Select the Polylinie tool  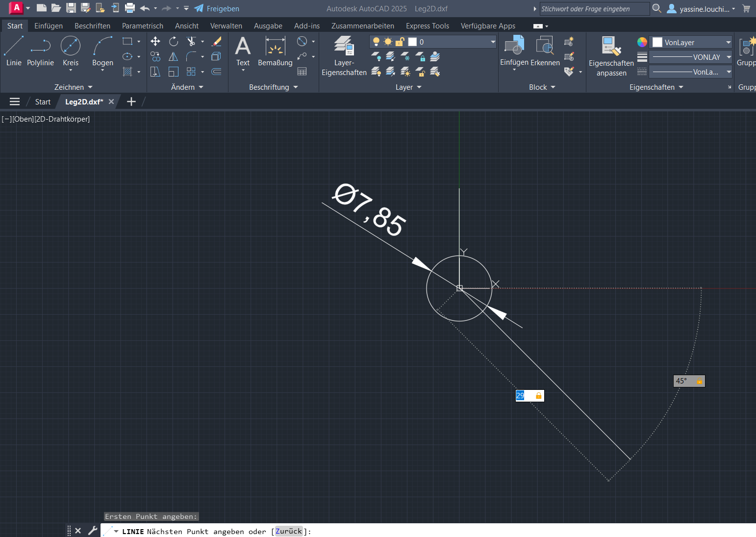pyautogui.click(x=40, y=51)
